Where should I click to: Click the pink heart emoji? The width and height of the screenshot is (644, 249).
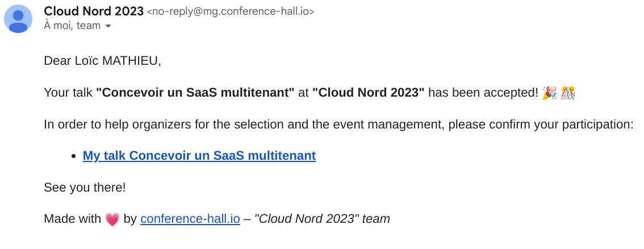coord(112,219)
